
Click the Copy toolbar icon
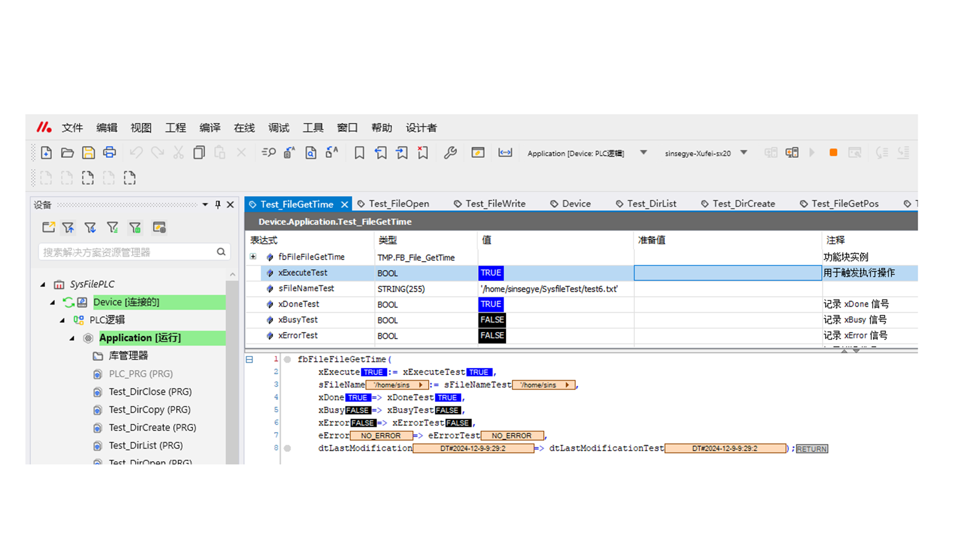point(199,153)
